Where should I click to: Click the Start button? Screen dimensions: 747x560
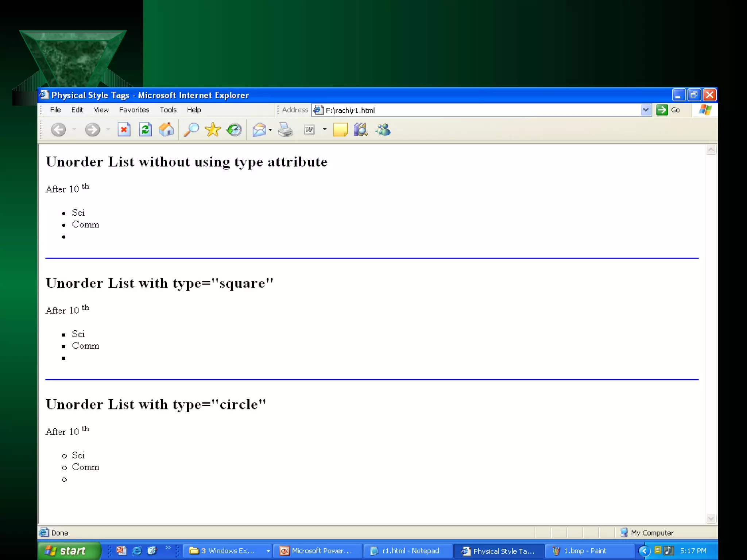(68, 551)
